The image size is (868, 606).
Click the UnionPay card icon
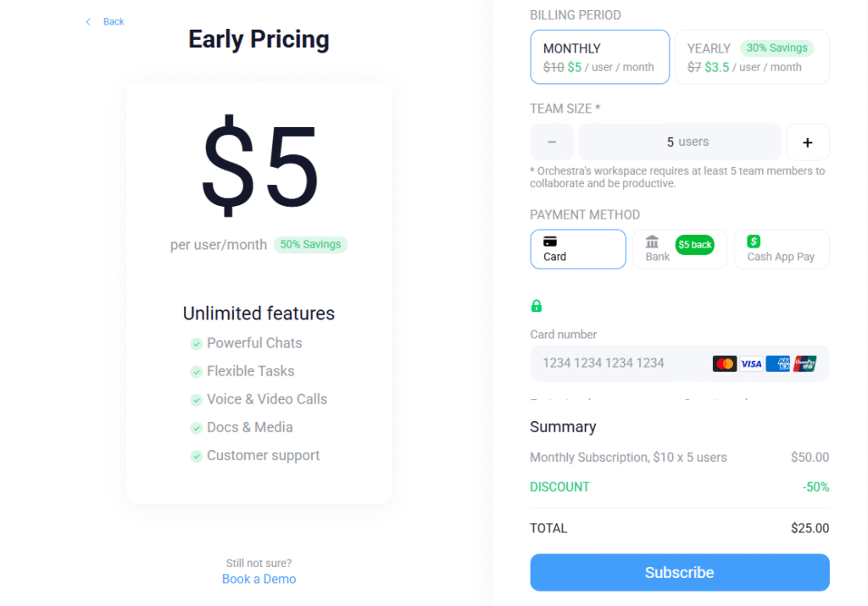pos(805,364)
